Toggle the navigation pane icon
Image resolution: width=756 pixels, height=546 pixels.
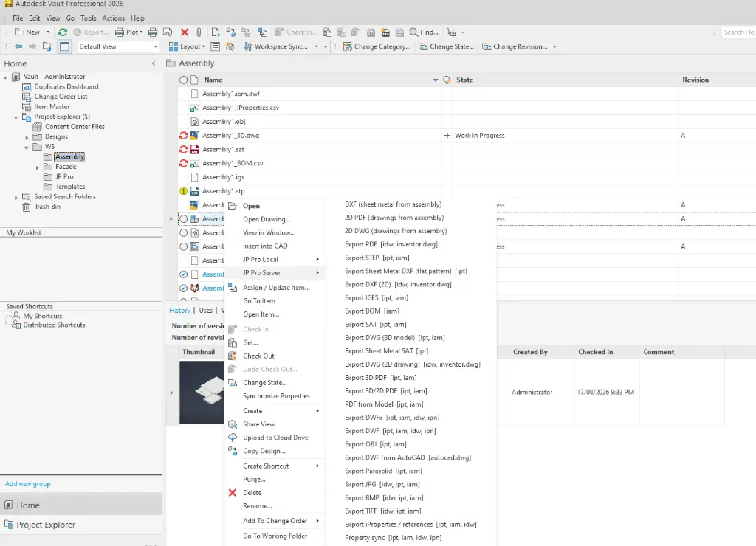64,46
